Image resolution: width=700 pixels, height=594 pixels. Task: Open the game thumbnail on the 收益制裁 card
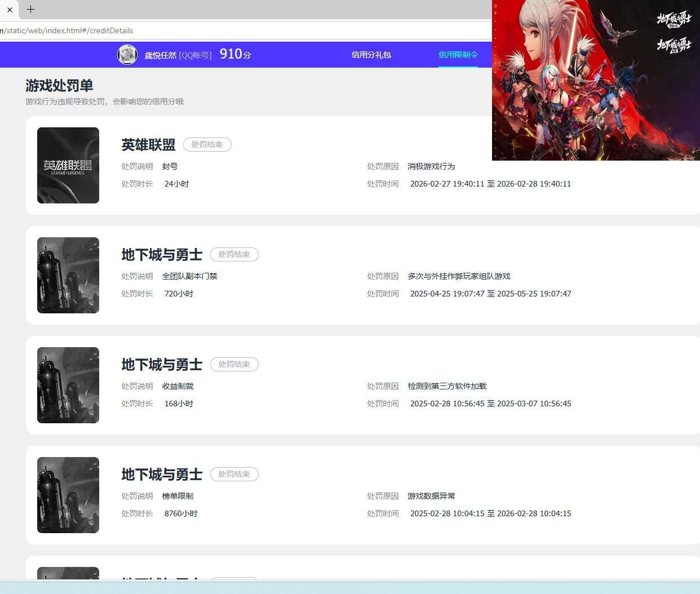pyautogui.click(x=68, y=385)
